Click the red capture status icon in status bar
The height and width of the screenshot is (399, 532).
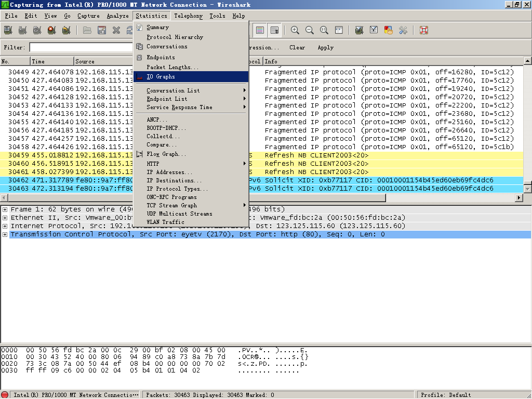5,395
